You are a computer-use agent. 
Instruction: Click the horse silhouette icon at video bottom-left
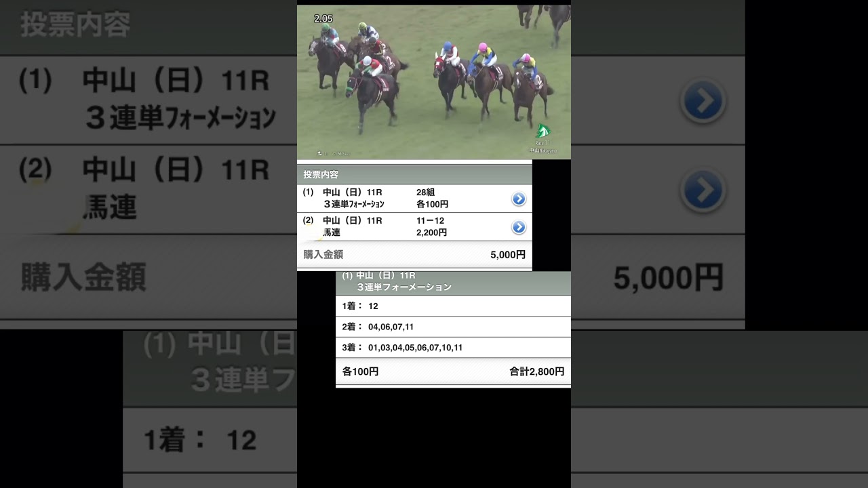pos(319,153)
